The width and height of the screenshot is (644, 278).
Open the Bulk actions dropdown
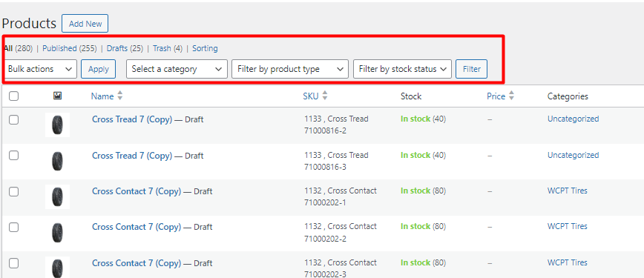click(x=40, y=69)
